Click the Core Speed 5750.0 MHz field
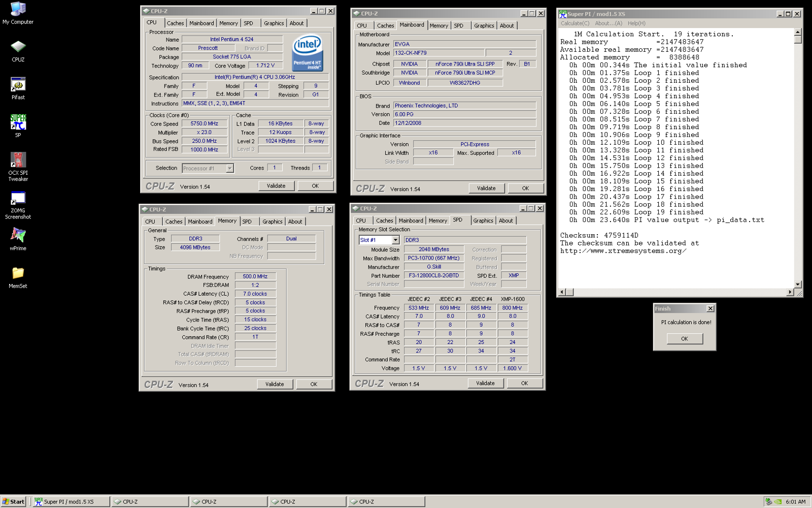 coord(204,123)
